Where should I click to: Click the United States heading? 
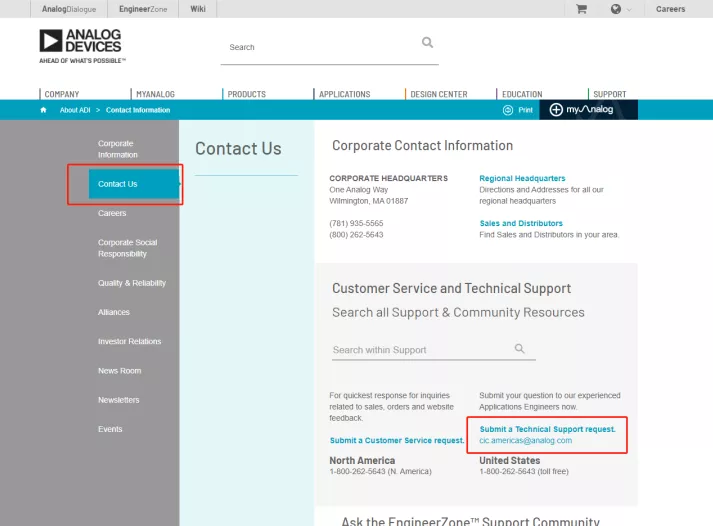pos(510,461)
